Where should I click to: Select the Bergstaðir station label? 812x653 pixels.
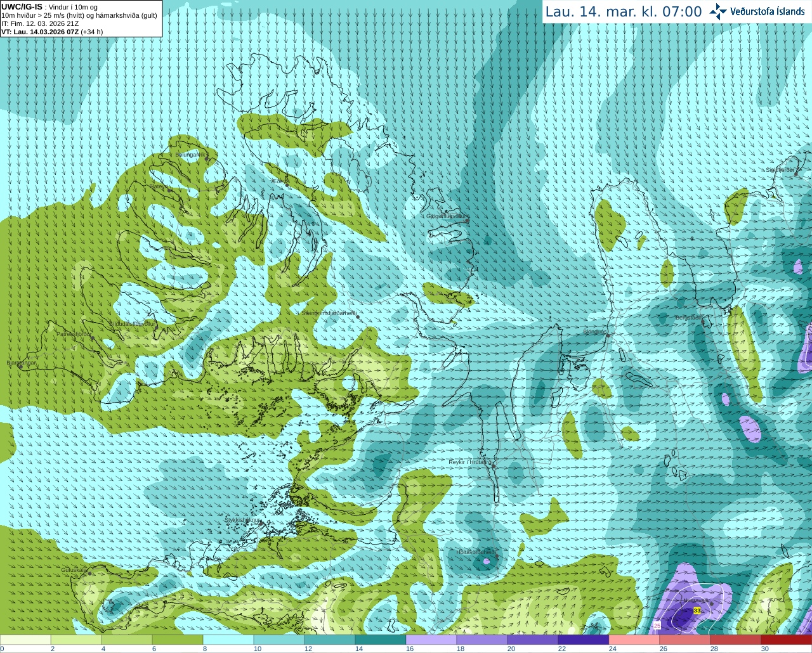(x=688, y=317)
